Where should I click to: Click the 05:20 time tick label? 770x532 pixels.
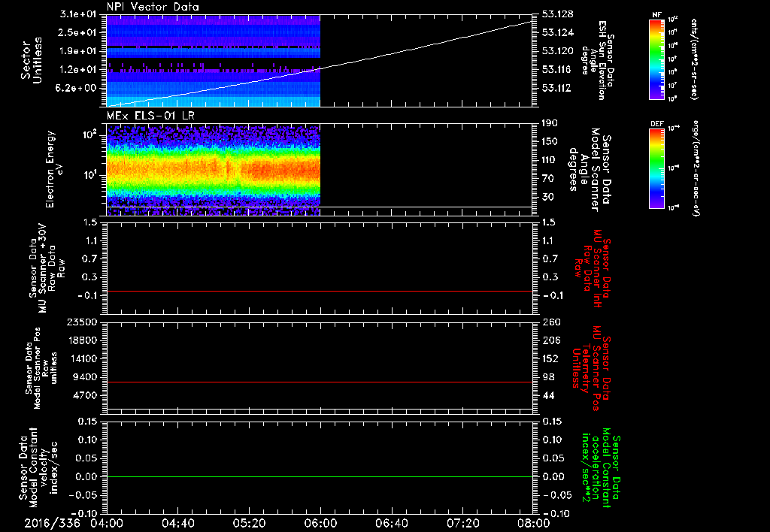[249, 523]
